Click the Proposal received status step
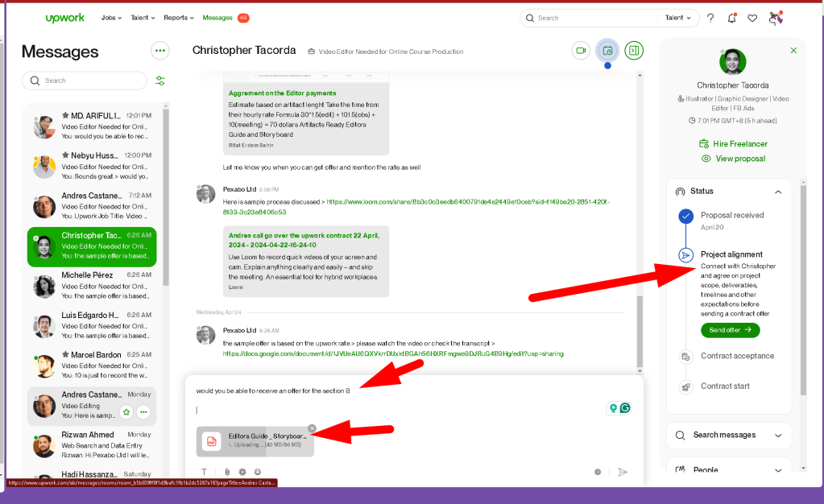Image resolution: width=824 pixels, height=504 pixels. 732,221
